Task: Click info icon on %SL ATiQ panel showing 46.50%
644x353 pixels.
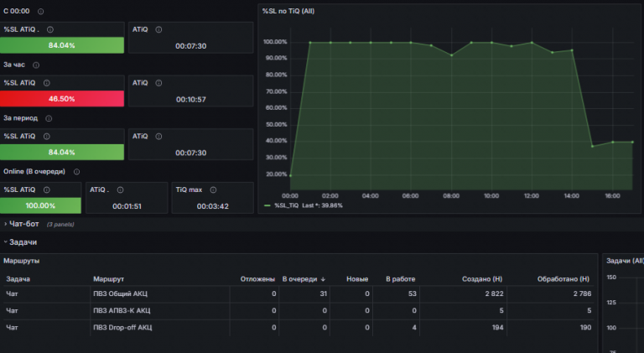Action: point(47,83)
